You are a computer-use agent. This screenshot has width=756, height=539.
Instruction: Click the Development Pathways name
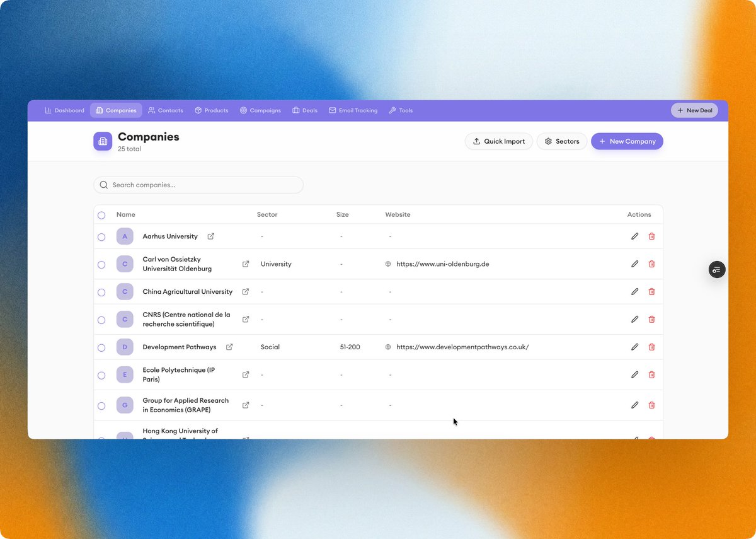[x=180, y=347]
